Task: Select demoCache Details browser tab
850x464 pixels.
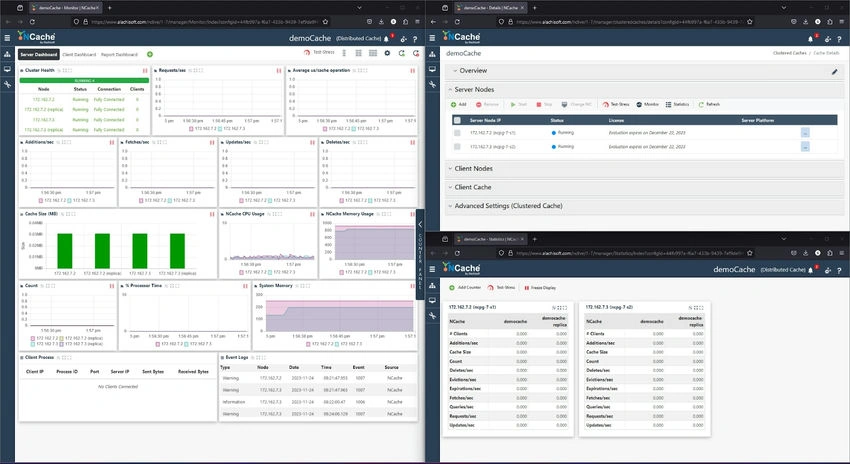Action: pos(490,8)
